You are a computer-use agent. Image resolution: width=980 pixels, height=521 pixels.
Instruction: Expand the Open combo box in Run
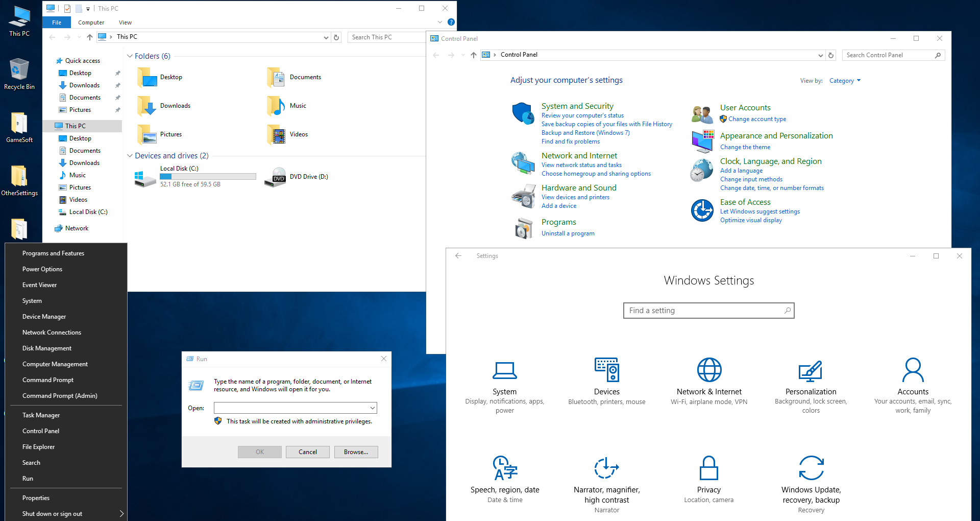pos(373,408)
